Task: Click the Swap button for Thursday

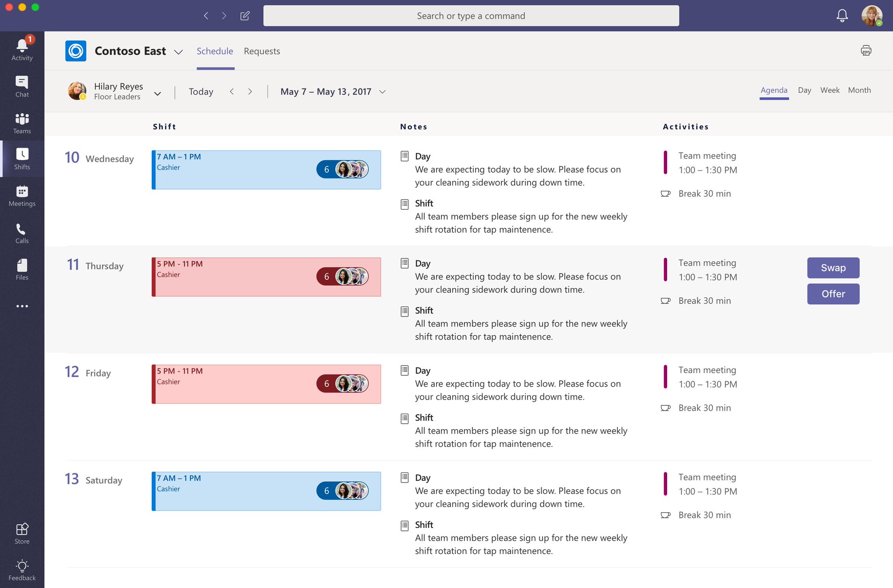Action: point(833,268)
